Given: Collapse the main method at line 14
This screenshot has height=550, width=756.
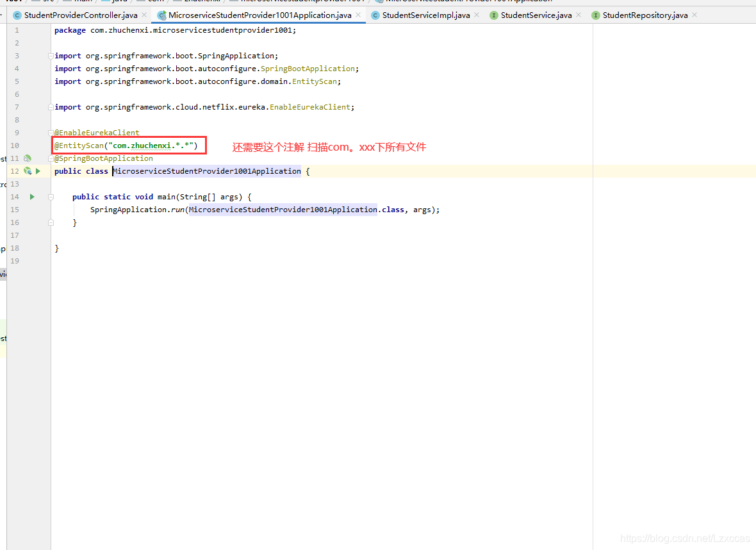Looking at the screenshot, I should coord(51,197).
